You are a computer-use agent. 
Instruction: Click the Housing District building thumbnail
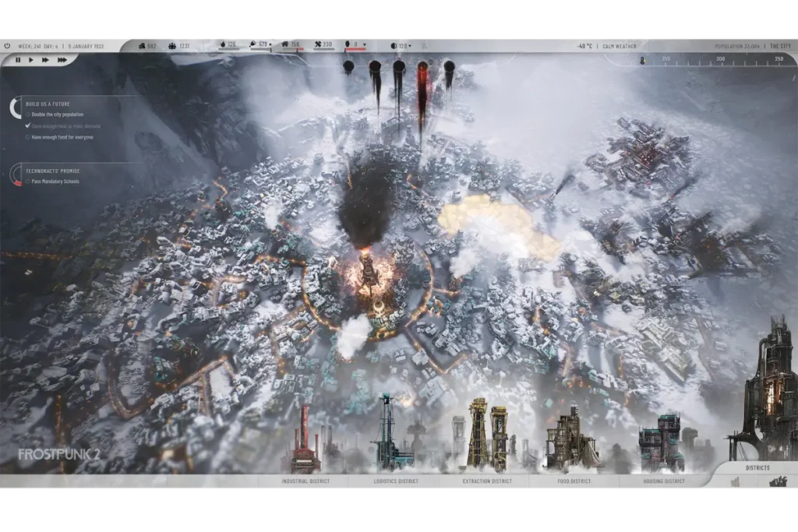[x=662, y=442]
